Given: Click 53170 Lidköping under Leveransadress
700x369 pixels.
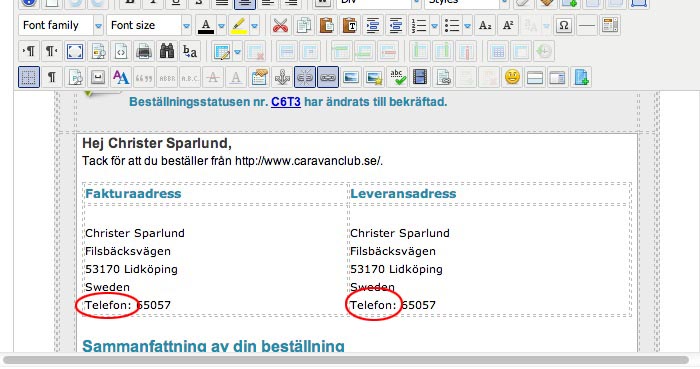Looking at the screenshot, I should tap(396, 269).
